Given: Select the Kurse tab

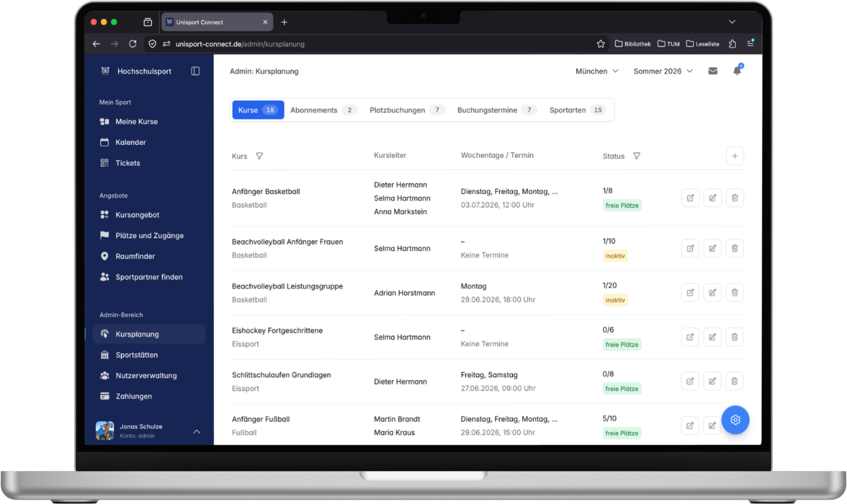Looking at the screenshot, I should pos(258,110).
